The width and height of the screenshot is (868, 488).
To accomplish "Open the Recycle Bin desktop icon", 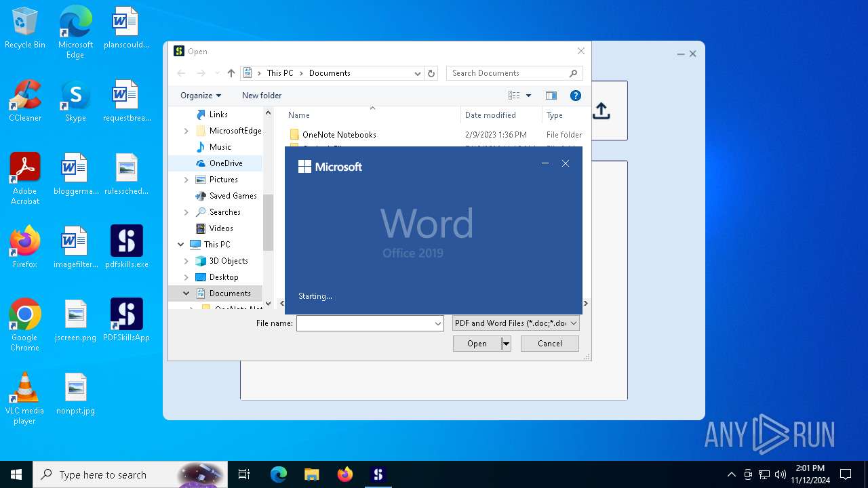I will [x=25, y=28].
